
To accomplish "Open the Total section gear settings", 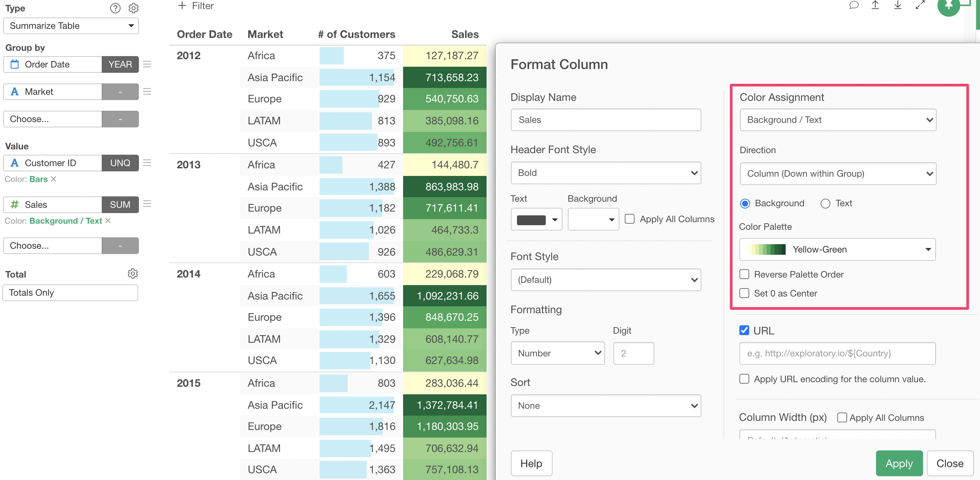I will (132, 273).
